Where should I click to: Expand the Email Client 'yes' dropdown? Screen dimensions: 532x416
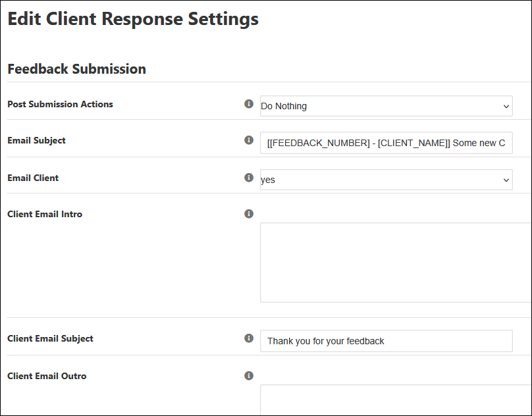point(386,180)
